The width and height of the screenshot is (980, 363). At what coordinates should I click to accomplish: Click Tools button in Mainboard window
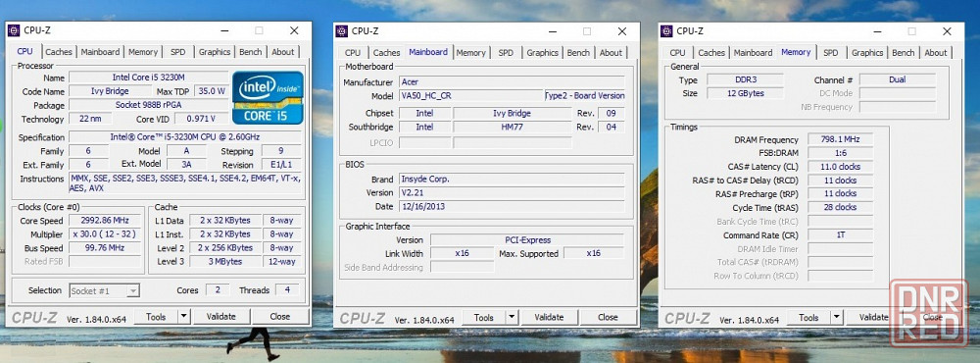[484, 317]
